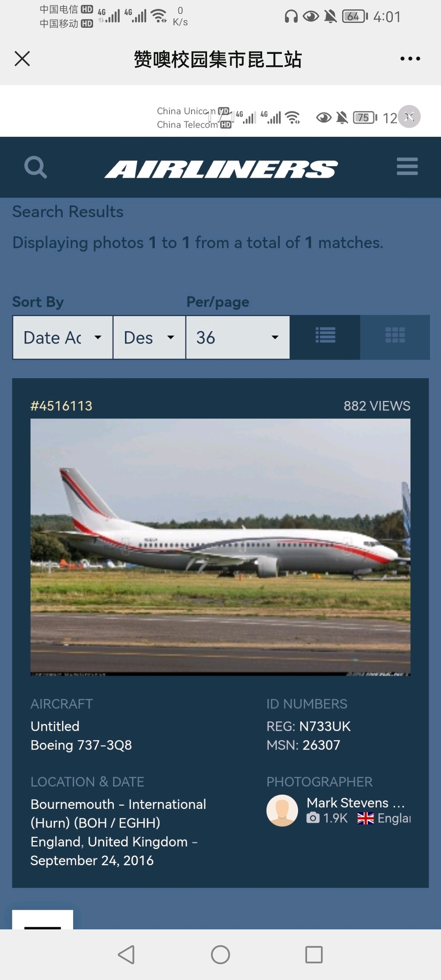
Task: Click the AIRLINERS logo
Action: point(221,169)
